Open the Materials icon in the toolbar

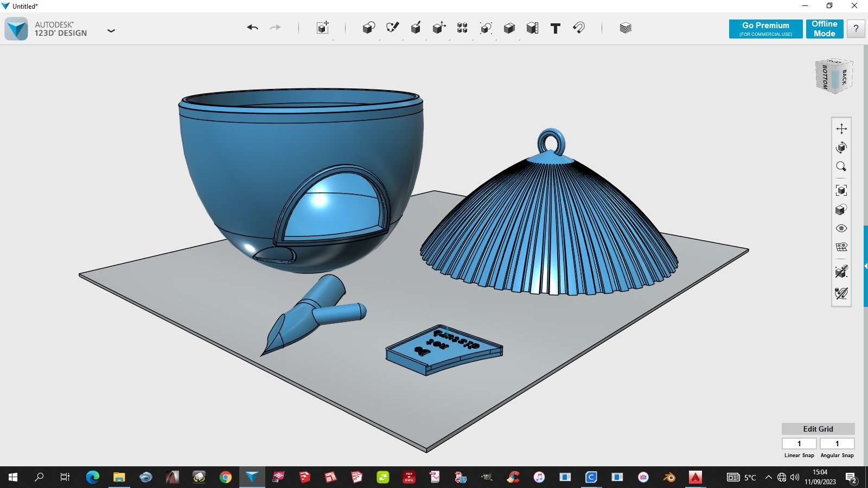(625, 28)
